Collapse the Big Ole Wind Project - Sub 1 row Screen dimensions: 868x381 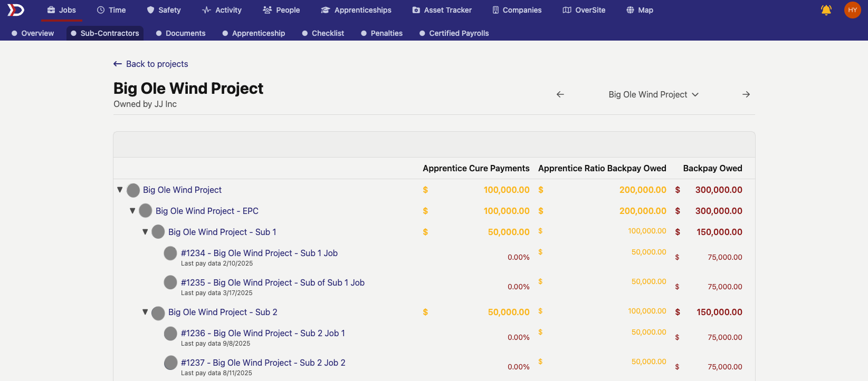145,232
